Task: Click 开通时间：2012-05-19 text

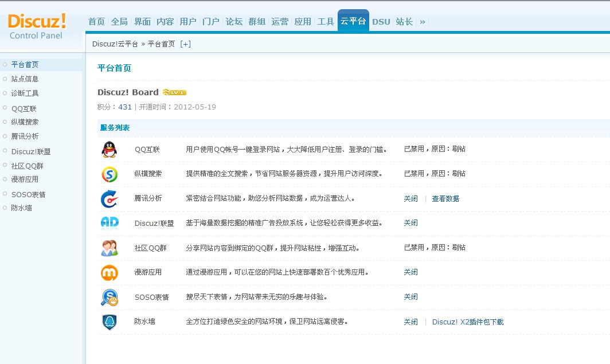Action: coord(177,107)
